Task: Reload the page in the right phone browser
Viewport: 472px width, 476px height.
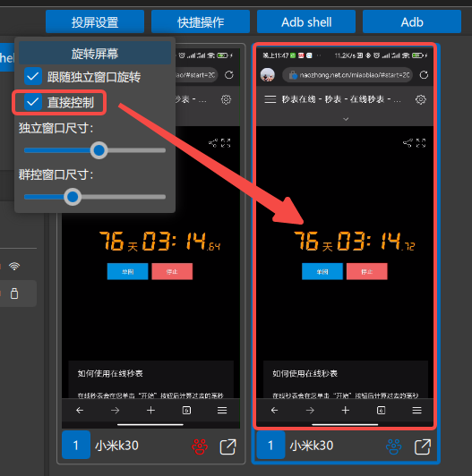Action: click(x=424, y=74)
